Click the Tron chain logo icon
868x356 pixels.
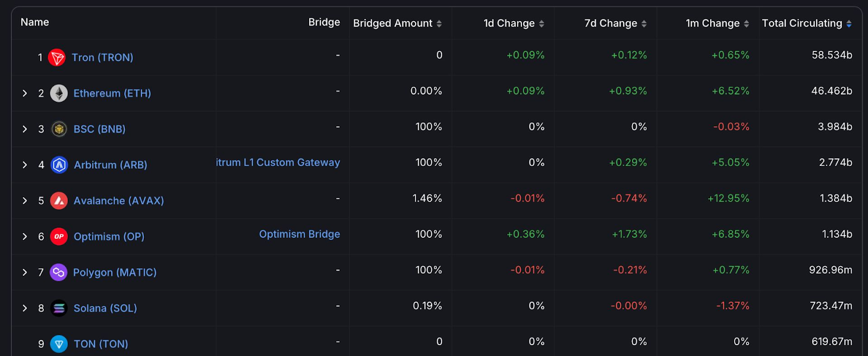tap(57, 57)
